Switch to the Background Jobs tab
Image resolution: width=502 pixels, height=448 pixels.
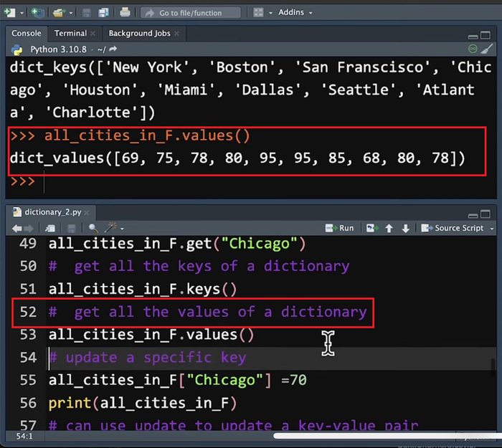(139, 33)
